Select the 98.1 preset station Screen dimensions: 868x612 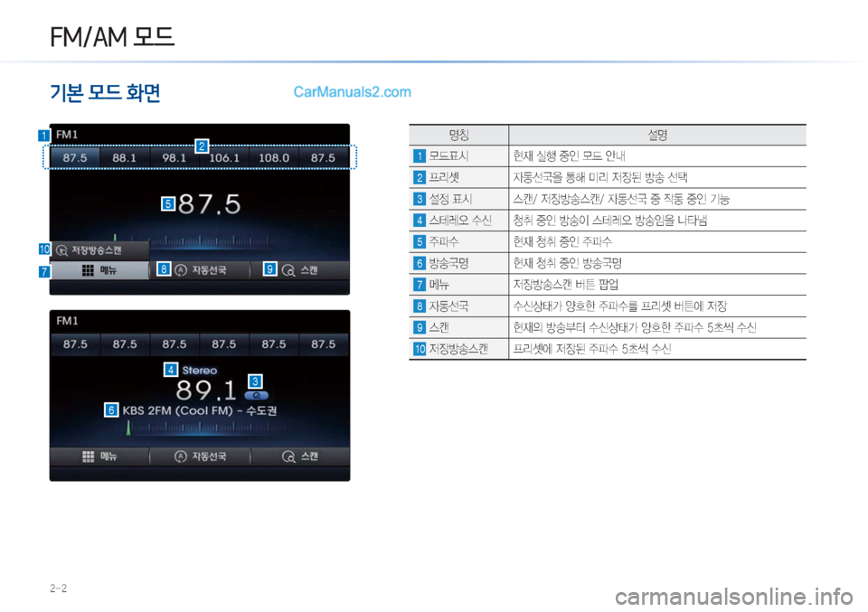tap(174, 157)
